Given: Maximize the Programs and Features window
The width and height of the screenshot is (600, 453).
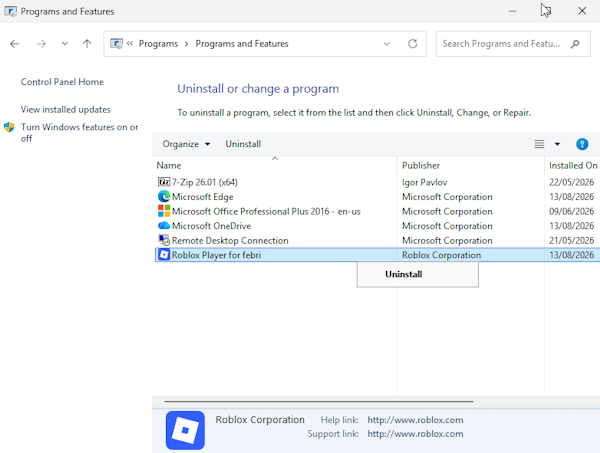Looking at the screenshot, I should click(547, 11).
